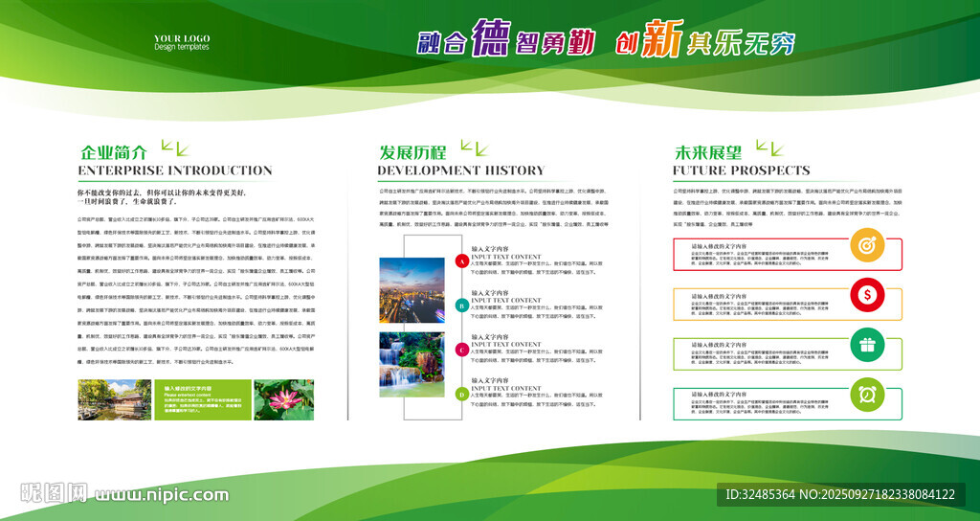Click the orange target icon

[867, 244]
